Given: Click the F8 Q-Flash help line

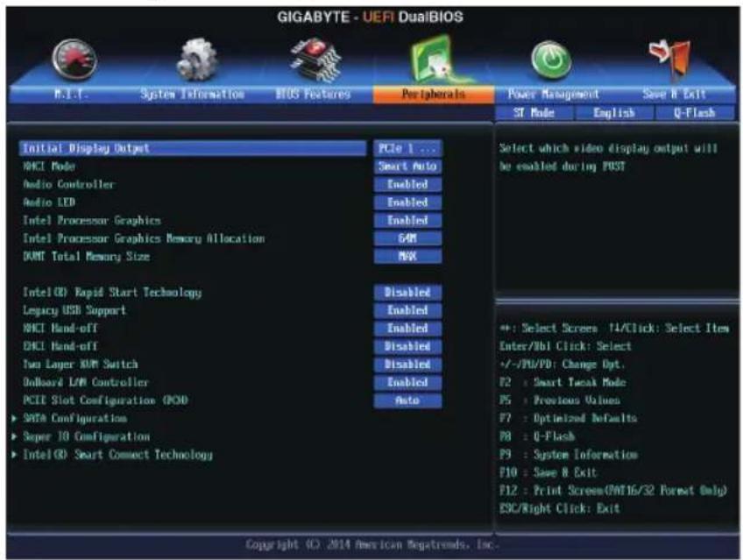Looking at the screenshot, I should [537, 436].
